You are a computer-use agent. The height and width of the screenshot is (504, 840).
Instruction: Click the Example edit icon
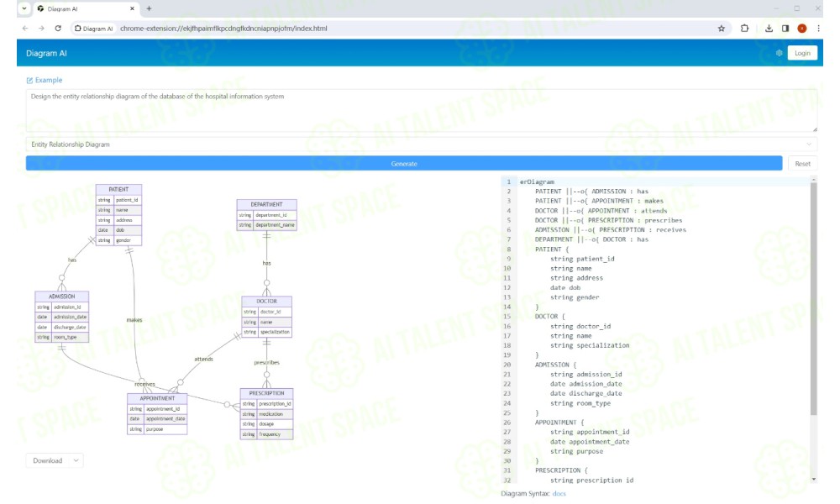29,81
